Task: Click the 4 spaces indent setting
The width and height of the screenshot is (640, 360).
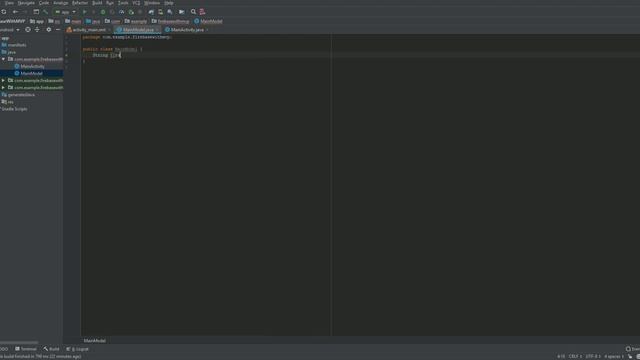Action: click(x=613, y=357)
